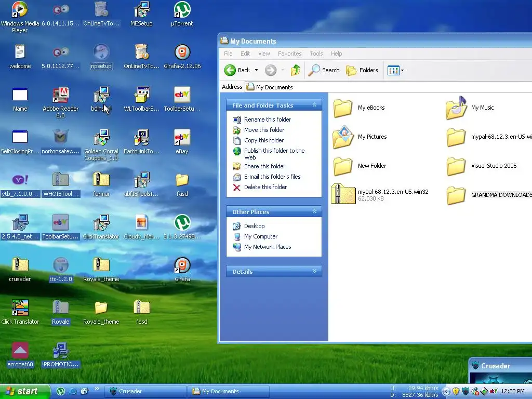Select the GRANDMA DOWNLOADS folder
The height and width of the screenshot is (399, 532).
tap(489, 195)
